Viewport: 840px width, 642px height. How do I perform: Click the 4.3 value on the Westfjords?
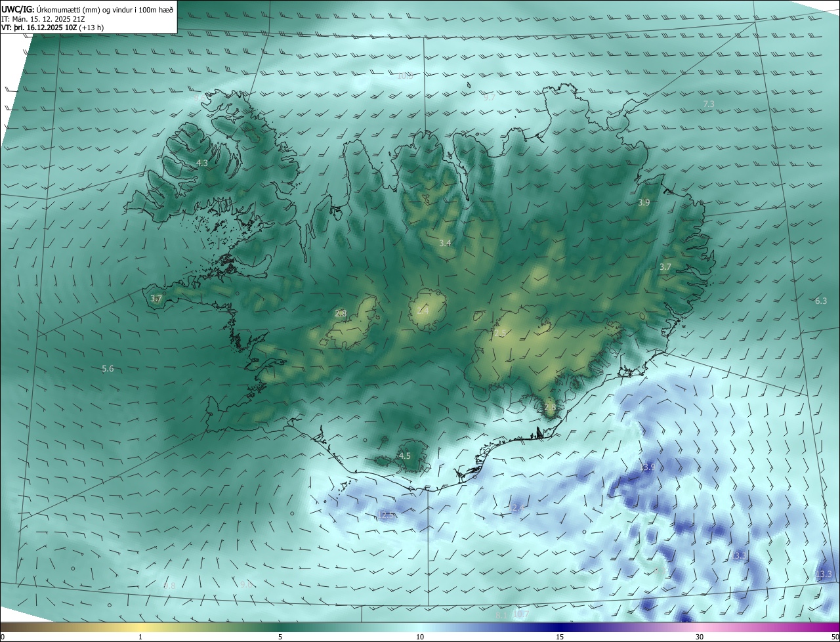202,163
